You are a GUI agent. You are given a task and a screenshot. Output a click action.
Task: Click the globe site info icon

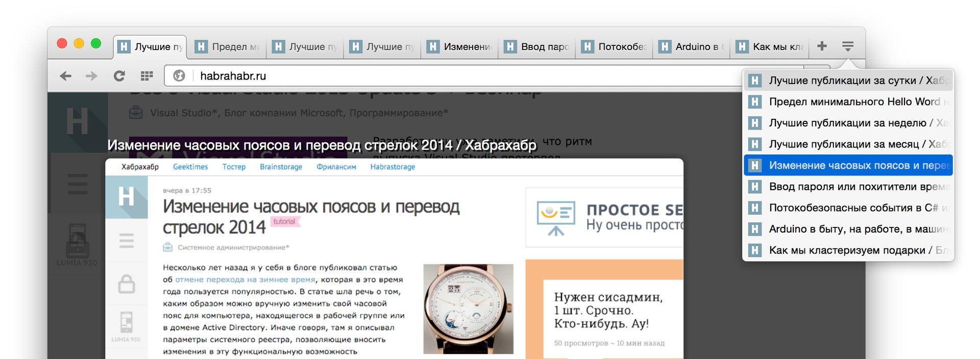click(179, 76)
